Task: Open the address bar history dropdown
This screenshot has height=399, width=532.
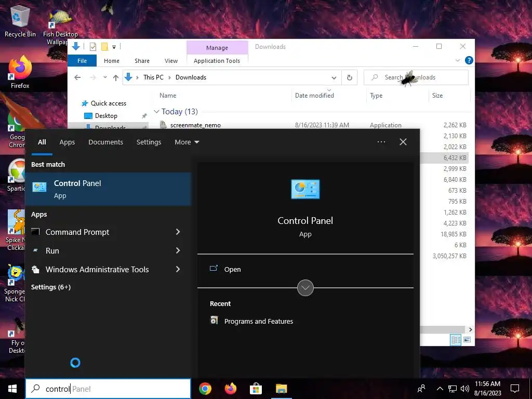Action: tap(334, 78)
